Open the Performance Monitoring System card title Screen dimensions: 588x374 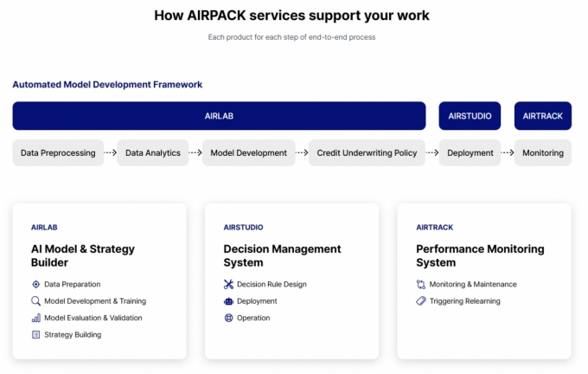pyautogui.click(x=480, y=255)
